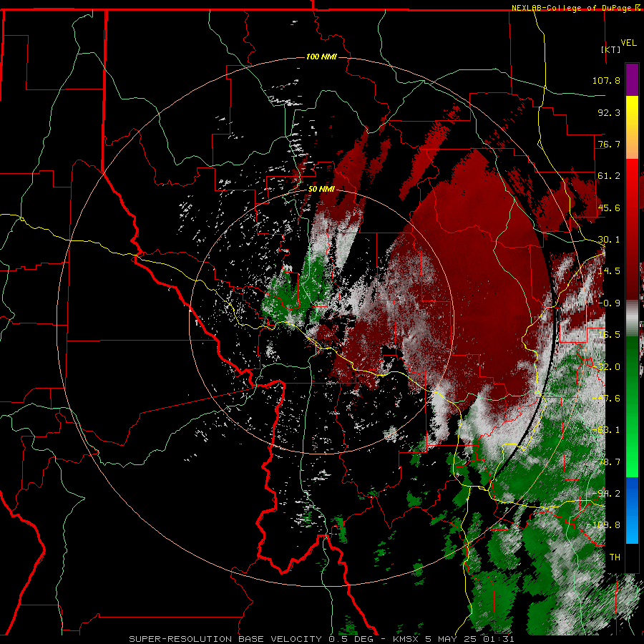The height and width of the screenshot is (644, 644).
Task: Select the -78.7 velocity scale value
Action: click(x=606, y=462)
